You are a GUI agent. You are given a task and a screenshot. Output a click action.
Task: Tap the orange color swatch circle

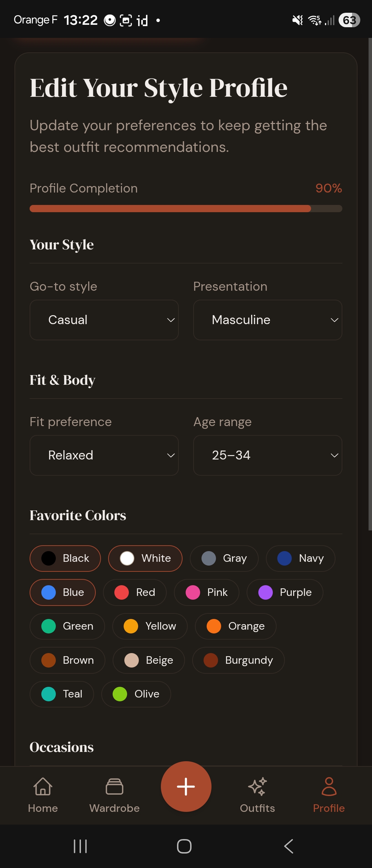214,626
